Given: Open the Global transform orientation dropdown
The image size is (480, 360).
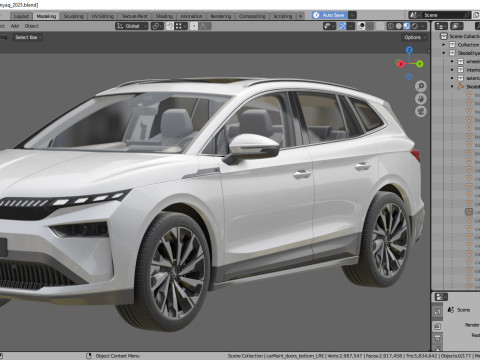Looking at the screenshot, I should click(x=132, y=26).
